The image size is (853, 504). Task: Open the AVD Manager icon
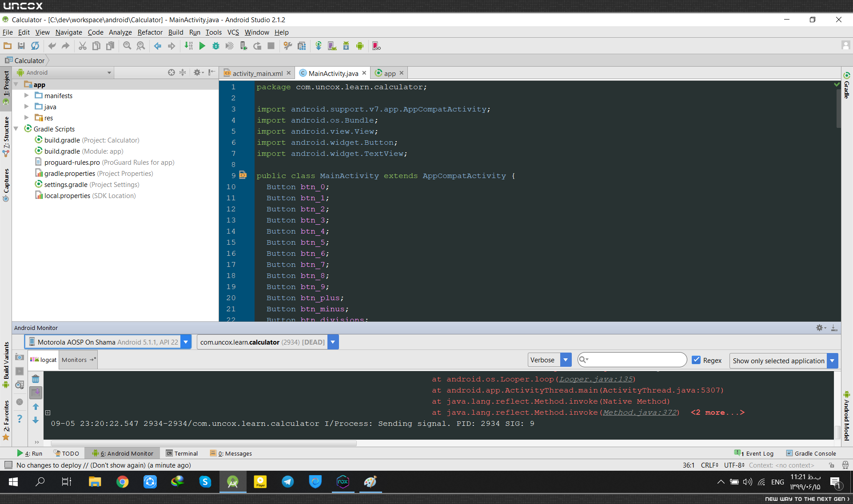[332, 46]
